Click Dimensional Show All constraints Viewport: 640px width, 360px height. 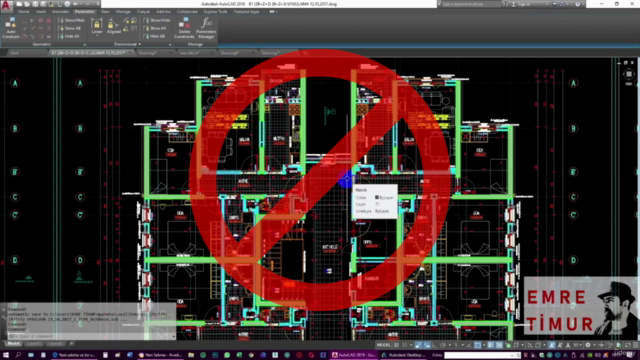(x=155, y=28)
